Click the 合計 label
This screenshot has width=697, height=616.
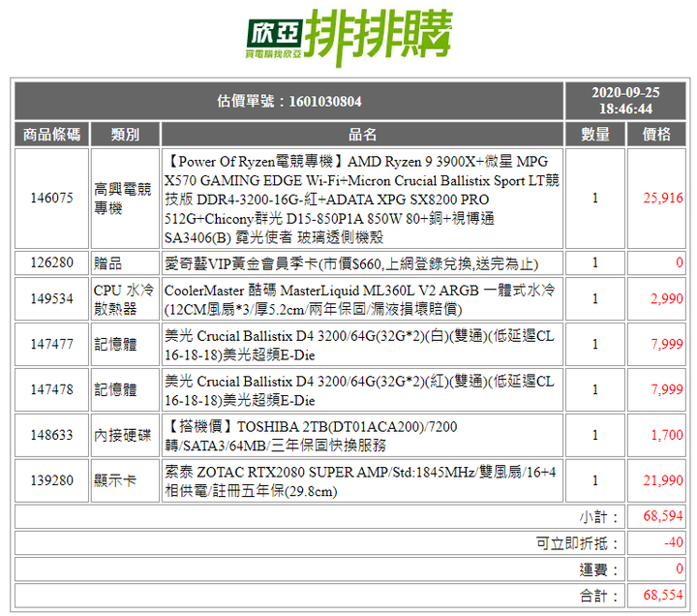click(598, 596)
